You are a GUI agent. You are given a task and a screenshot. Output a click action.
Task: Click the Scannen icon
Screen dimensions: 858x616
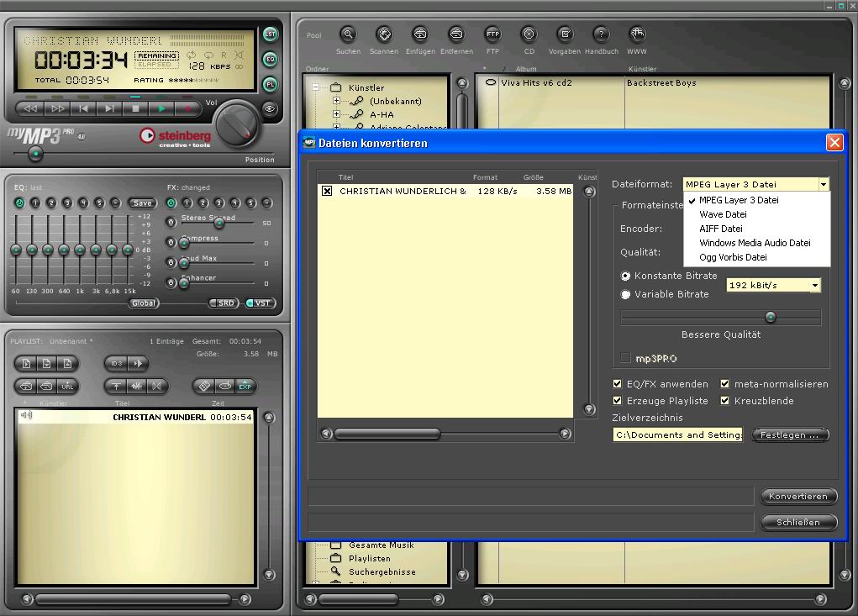click(x=384, y=34)
